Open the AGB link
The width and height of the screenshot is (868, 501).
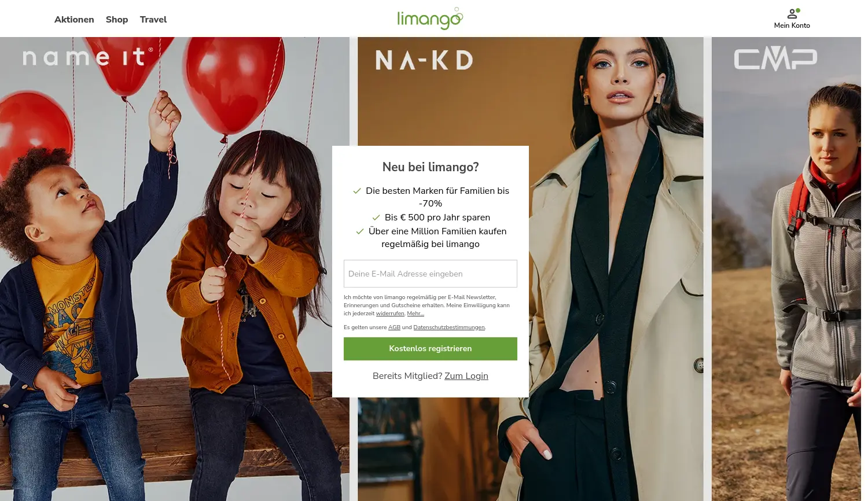tap(394, 327)
